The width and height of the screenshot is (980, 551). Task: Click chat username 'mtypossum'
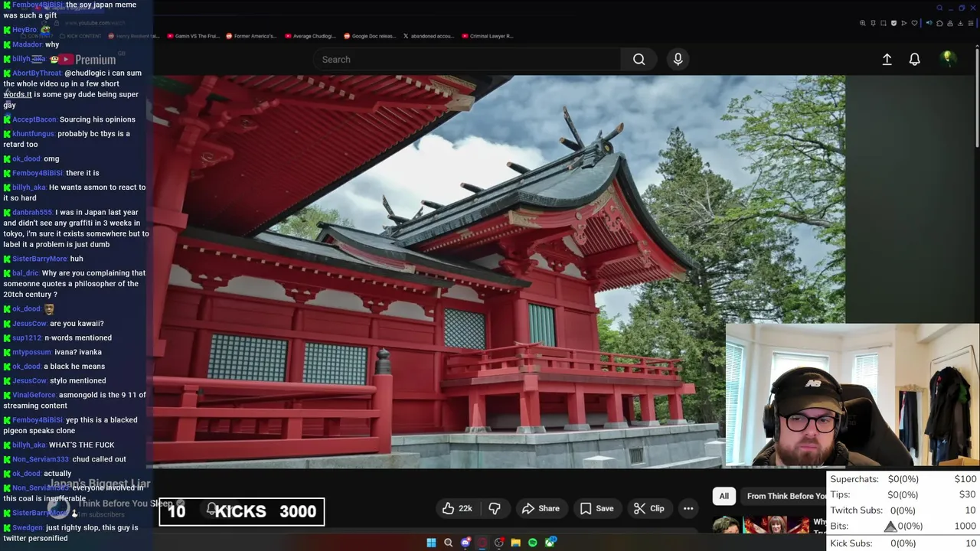tap(31, 352)
